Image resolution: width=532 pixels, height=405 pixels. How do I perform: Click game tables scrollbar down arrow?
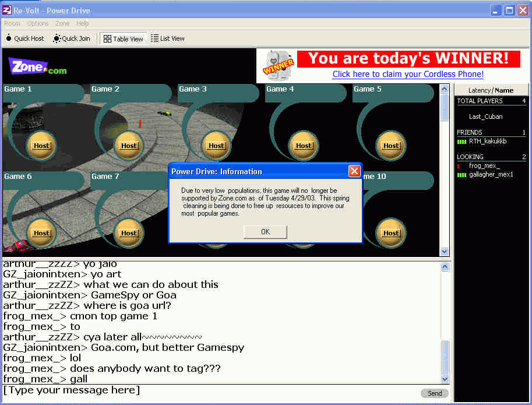pos(444,251)
